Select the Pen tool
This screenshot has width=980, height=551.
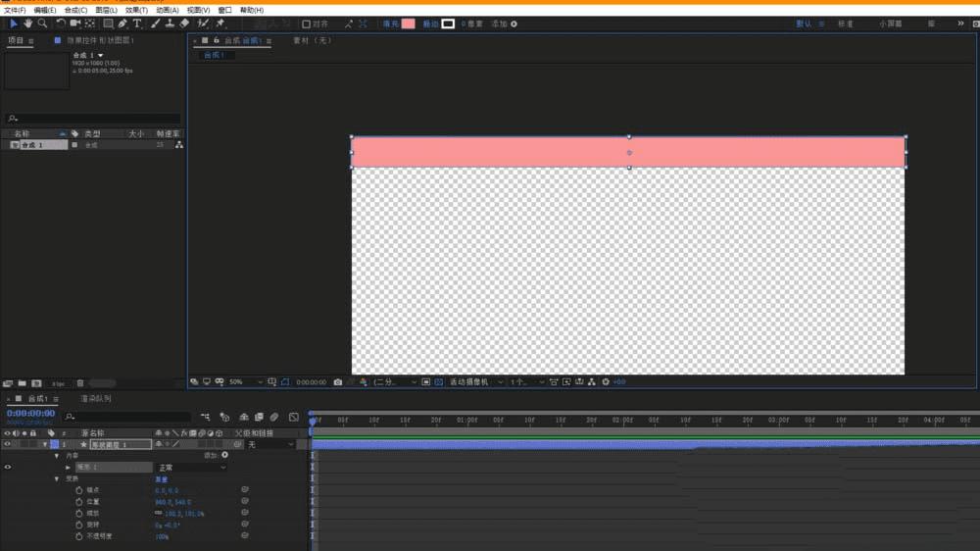[122, 24]
